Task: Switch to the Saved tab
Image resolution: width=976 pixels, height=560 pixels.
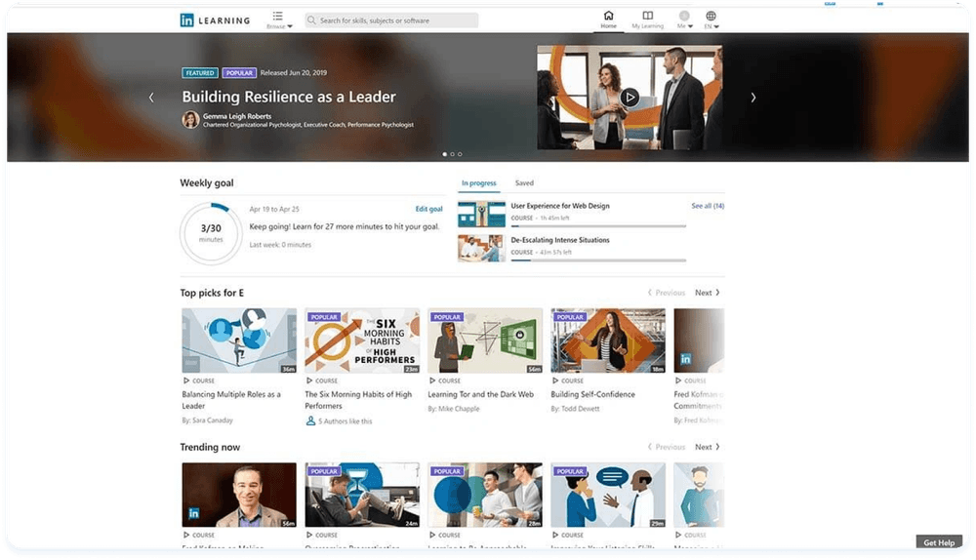Action: [524, 183]
